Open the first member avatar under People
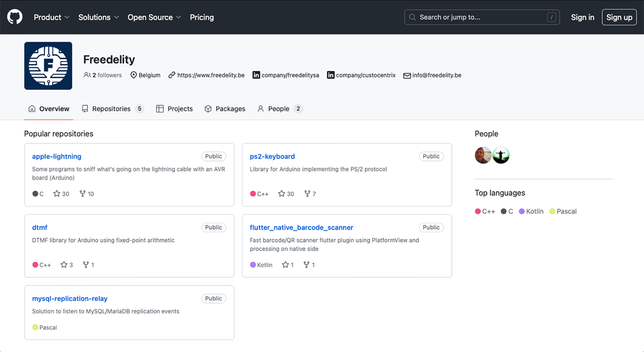 (484, 156)
